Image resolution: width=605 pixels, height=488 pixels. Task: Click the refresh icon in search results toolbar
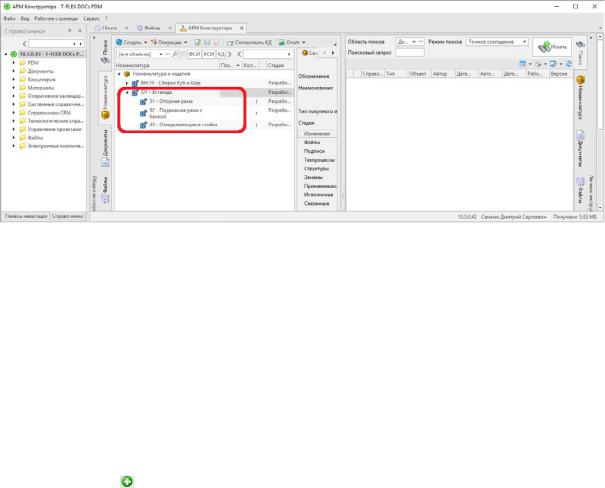pyautogui.click(x=569, y=64)
